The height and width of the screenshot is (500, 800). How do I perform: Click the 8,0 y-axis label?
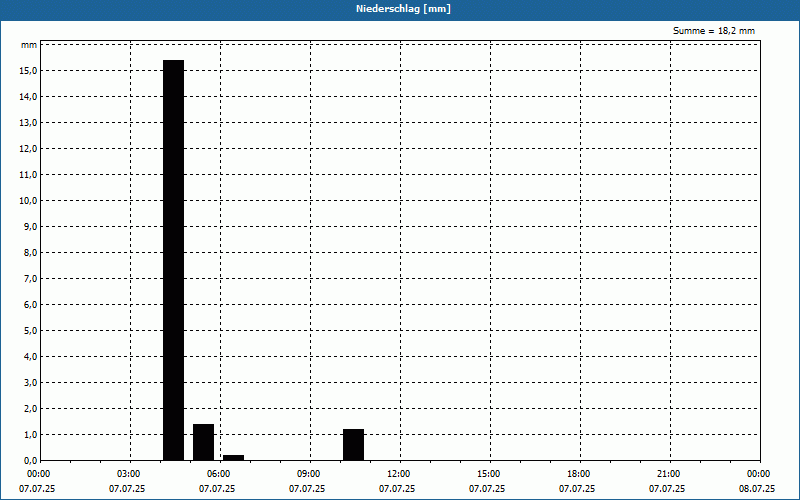30,253
